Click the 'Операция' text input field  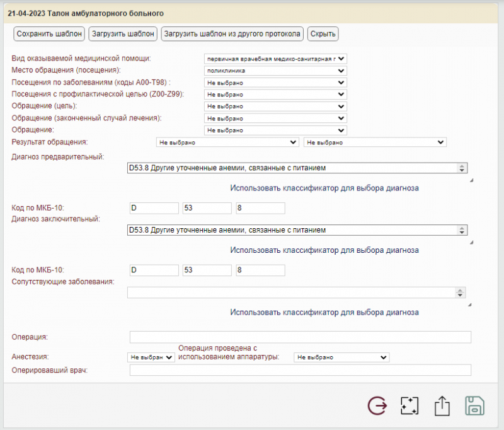(300, 337)
